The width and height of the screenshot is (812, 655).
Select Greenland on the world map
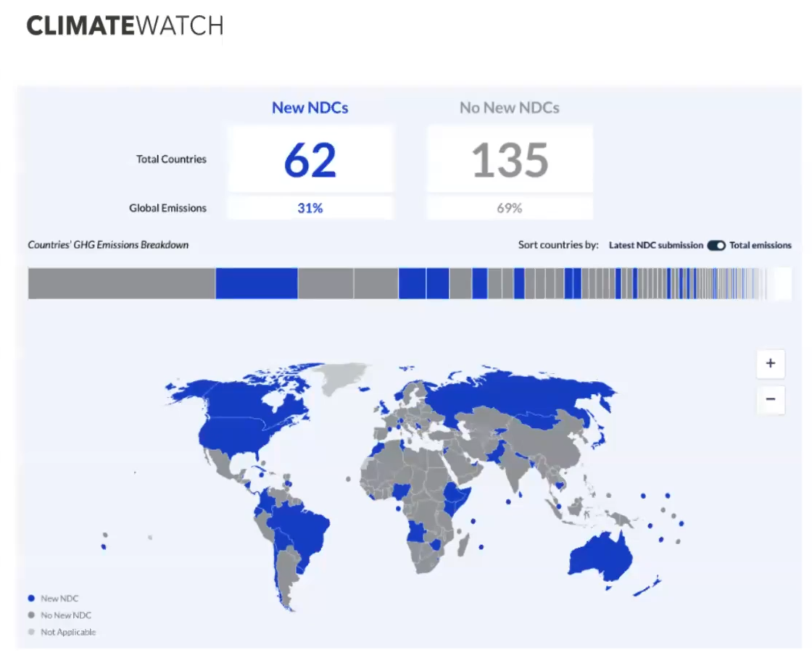point(339,377)
